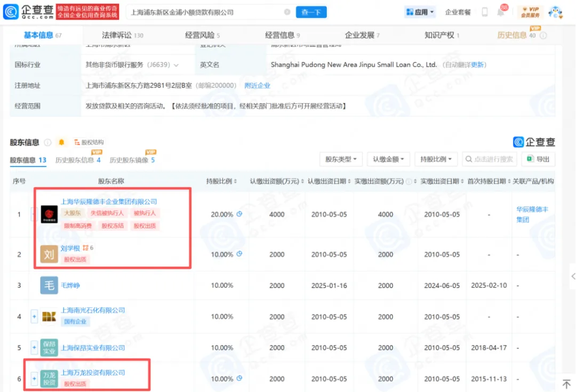Switch to 企业发展 tab
576x392 pixels.
click(362, 35)
